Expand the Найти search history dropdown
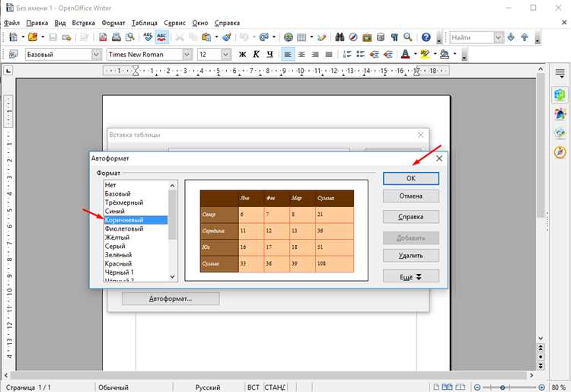 (x=499, y=37)
